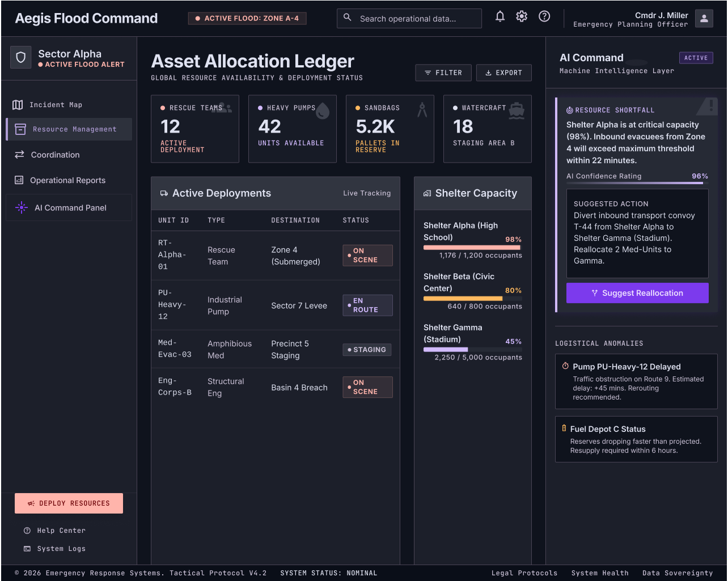
Task: Open settings gear in header
Action: pyautogui.click(x=522, y=16)
